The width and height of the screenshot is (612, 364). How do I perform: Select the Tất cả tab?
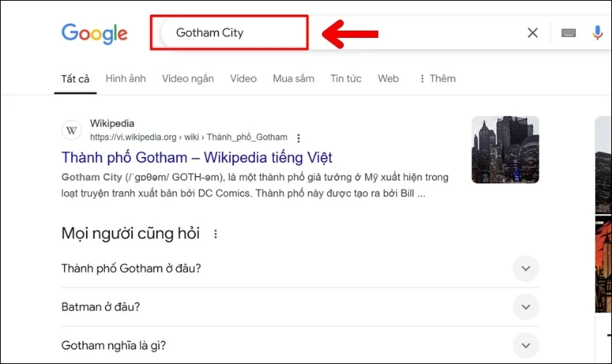(x=75, y=79)
